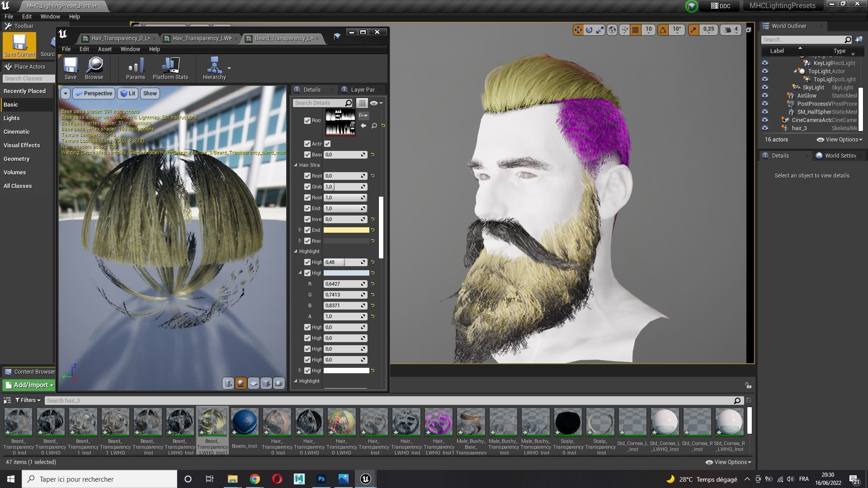
Task: Toggle world coordinate system globe icon
Action: coord(612,30)
